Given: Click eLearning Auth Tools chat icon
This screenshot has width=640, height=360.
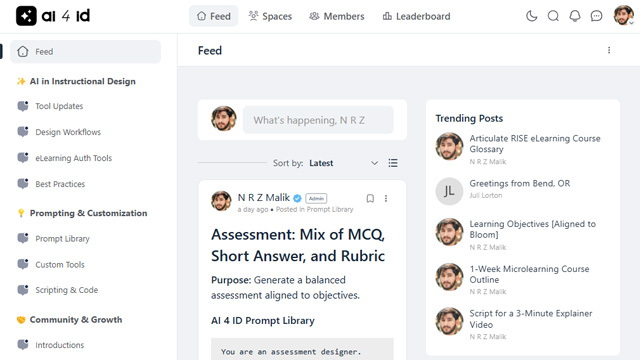Looking at the screenshot, I should coord(23,158).
